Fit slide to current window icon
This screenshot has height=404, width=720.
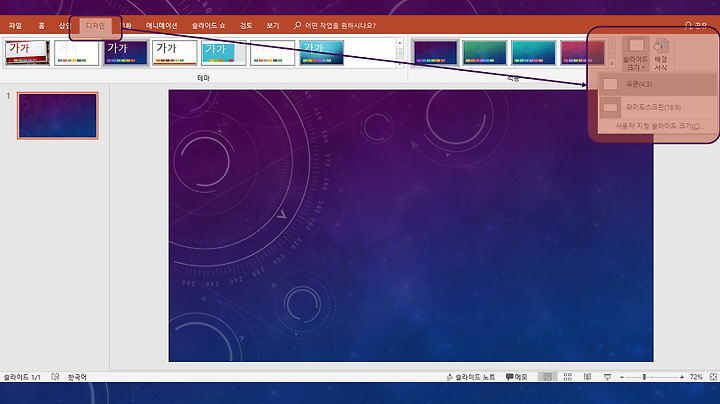pos(713,377)
